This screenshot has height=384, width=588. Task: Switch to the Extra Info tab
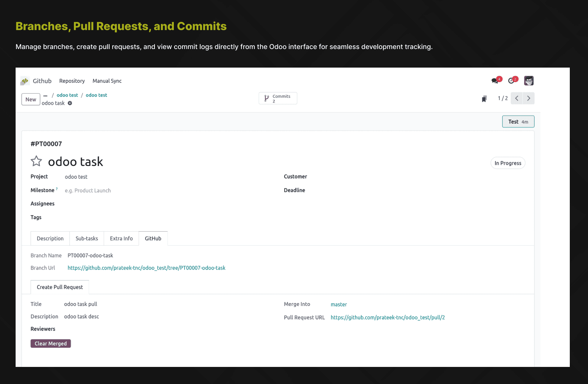click(x=121, y=238)
